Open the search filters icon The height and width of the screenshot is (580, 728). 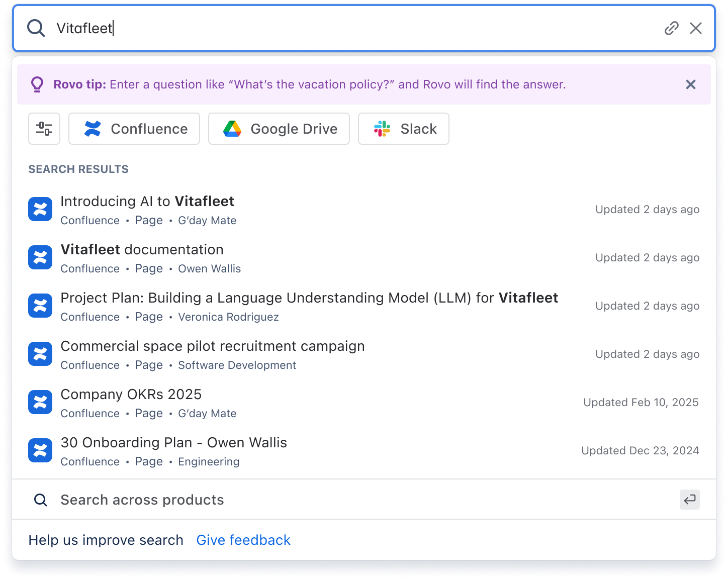[x=44, y=129]
